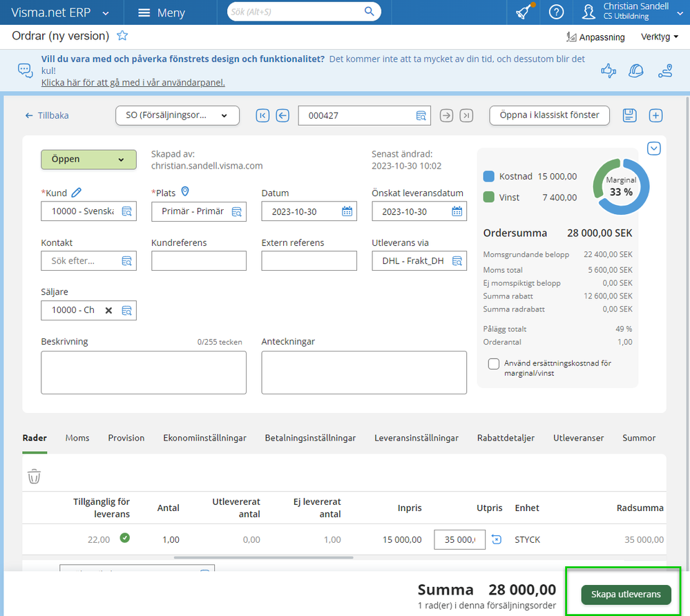Open Säljare lookup selector icon
The image size is (690, 616).
(126, 311)
